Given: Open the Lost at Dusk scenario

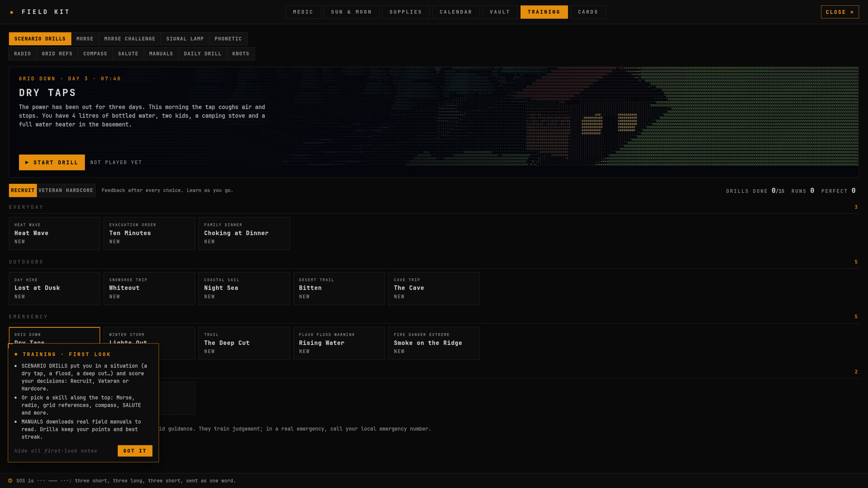Looking at the screenshot, I should pyautogui.click(x=54, y=288).
